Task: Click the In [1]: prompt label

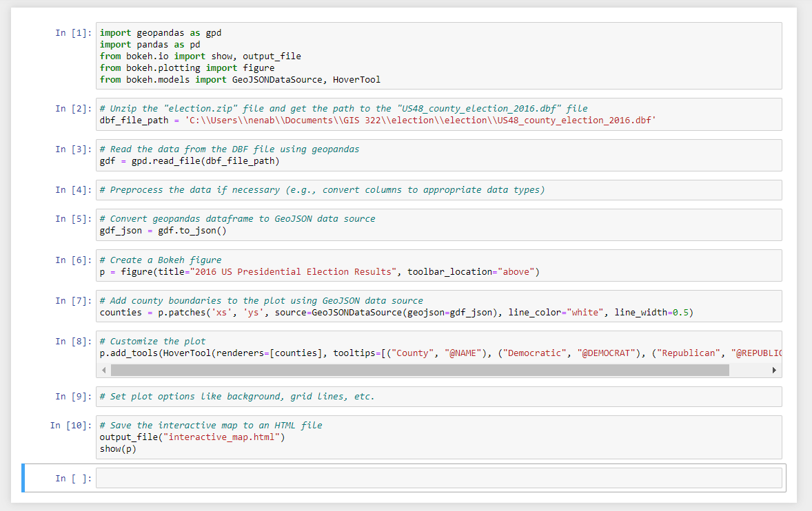Action: tap(74, 33)
